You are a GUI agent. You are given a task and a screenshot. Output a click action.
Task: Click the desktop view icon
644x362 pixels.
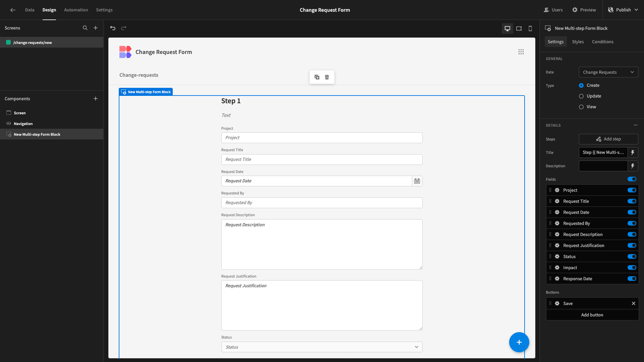pyautogui.click(x=507, y=28)
